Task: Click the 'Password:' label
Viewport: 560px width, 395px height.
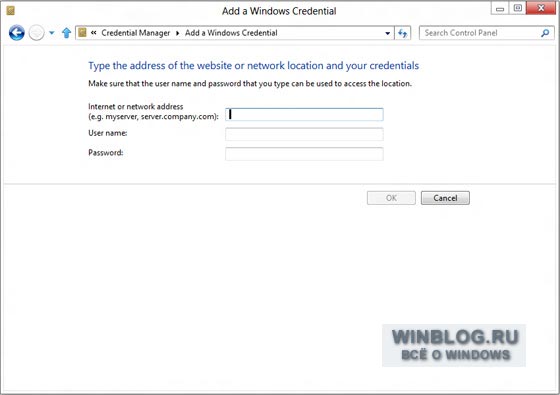Action: coord(106,153)
